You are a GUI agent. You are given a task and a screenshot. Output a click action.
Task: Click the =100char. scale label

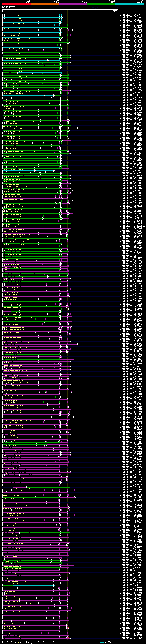point(111,642)
